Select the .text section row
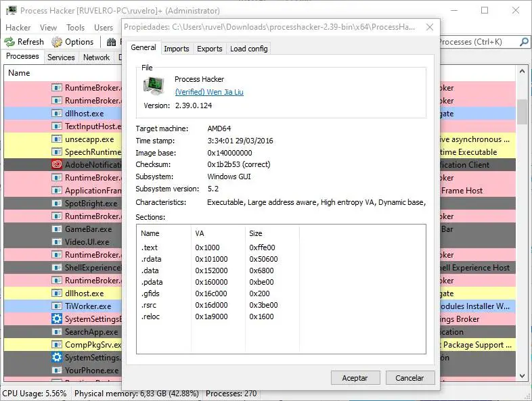 tap(281, 247)
